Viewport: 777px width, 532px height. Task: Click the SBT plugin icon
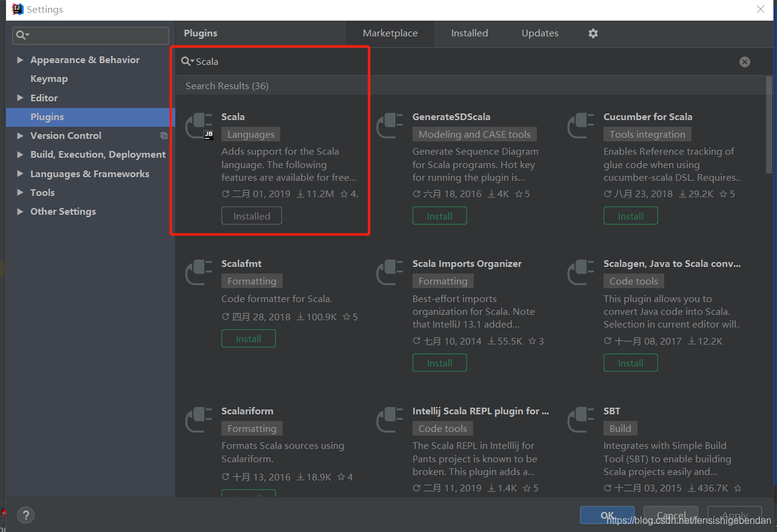[581, 420]
